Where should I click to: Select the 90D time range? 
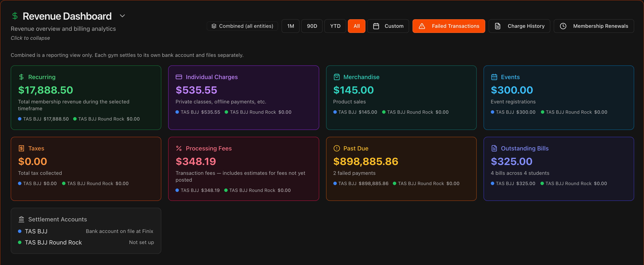tap(312, 26)
